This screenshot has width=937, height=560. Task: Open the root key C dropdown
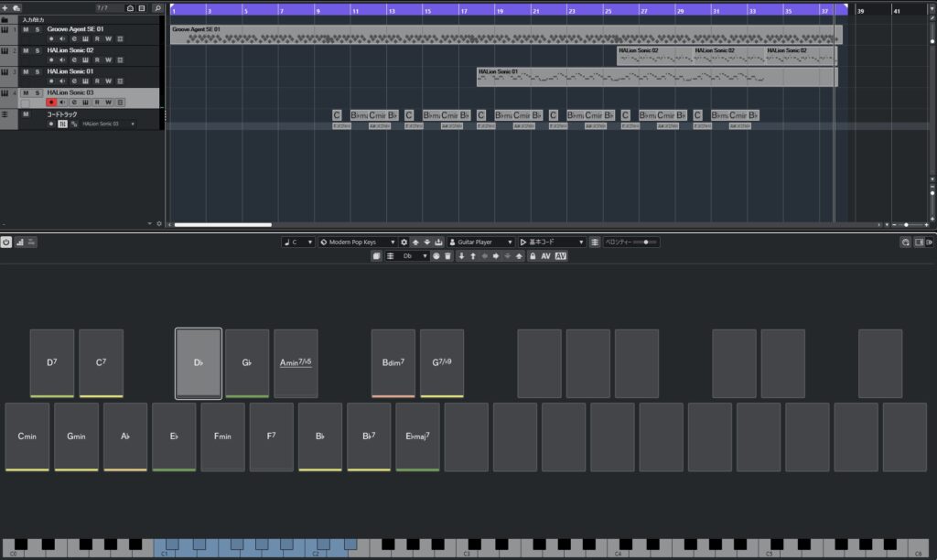point(298,242)
